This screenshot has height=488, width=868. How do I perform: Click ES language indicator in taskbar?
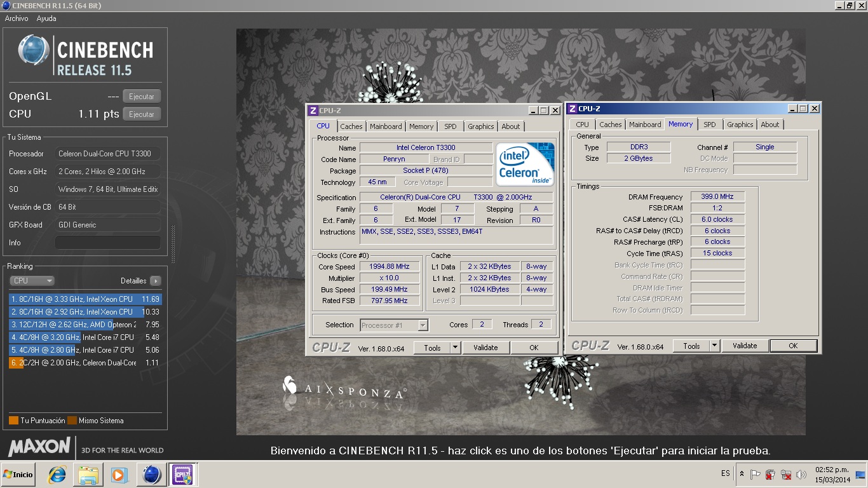tap(726, 473)
